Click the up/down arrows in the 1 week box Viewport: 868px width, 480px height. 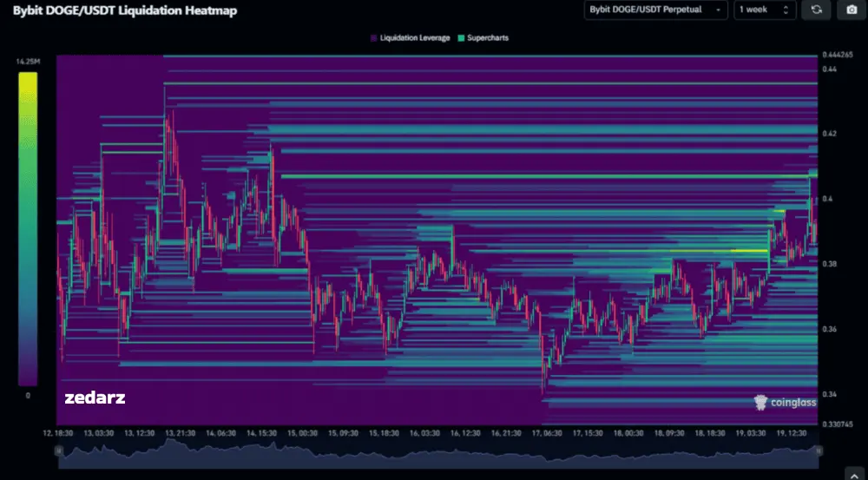click(x=786, y=10)
